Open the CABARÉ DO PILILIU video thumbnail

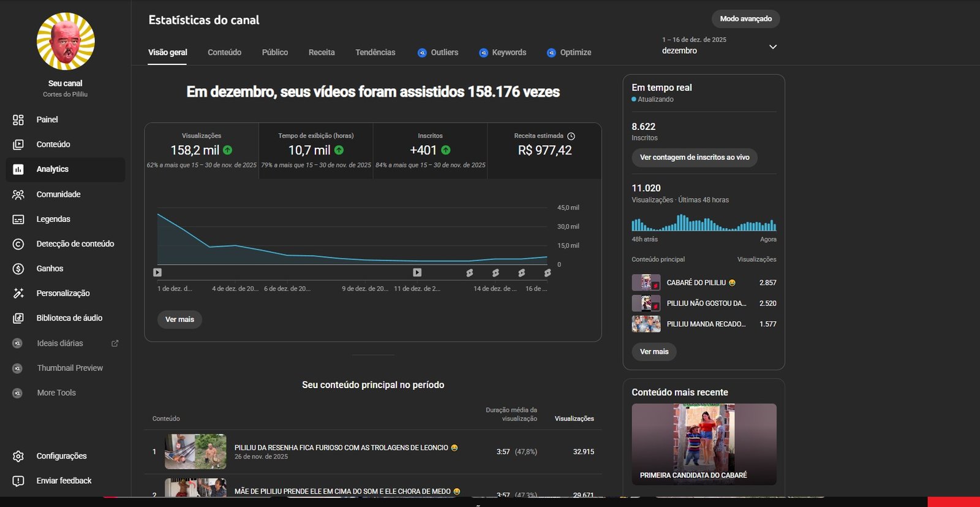click(x=646, y=283)
